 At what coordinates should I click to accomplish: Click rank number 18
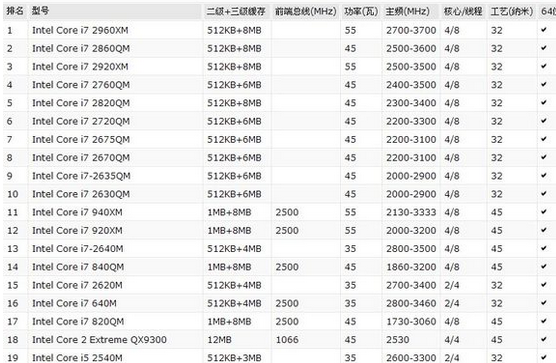[x=13, y=340]
